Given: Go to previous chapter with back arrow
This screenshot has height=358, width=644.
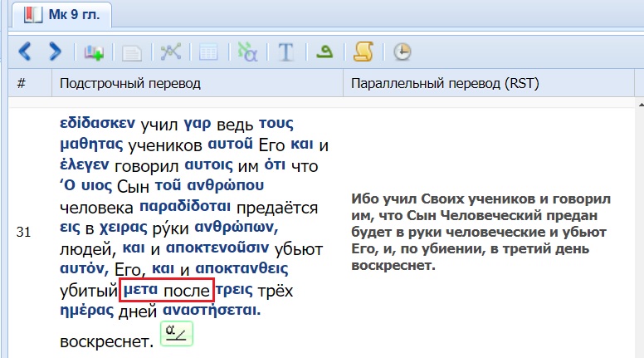Looking at the screenshot, I should click(25, 52).
